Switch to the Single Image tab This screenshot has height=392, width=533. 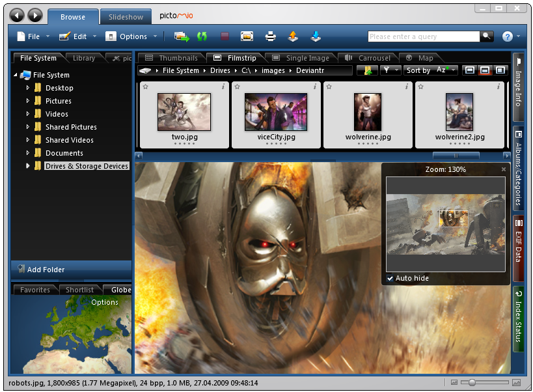(x=301, y=58)
